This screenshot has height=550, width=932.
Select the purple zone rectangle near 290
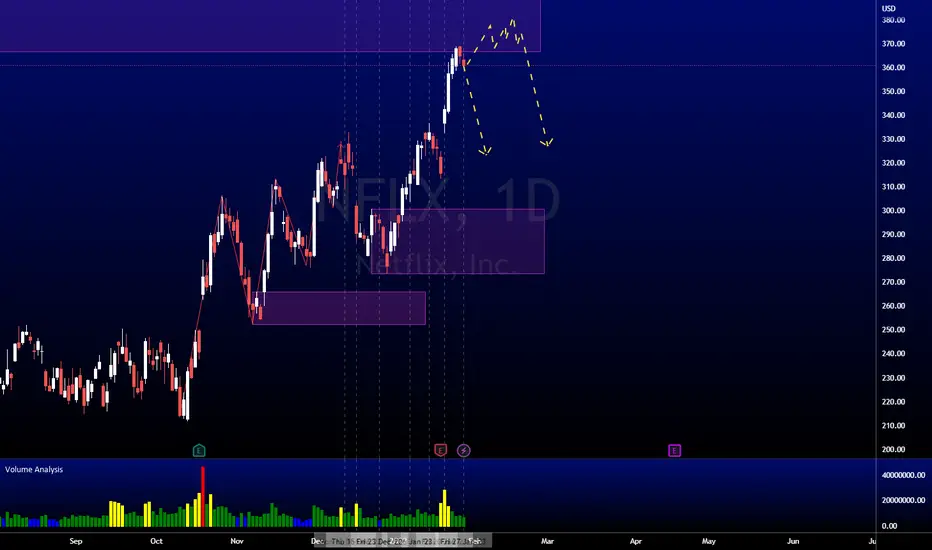click(458, 241)
